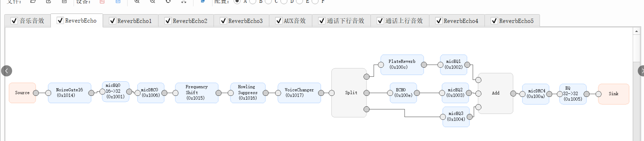Click the vertical scrollbar thumb
Screen dimensions: 644x141
[x=636, y=49]
